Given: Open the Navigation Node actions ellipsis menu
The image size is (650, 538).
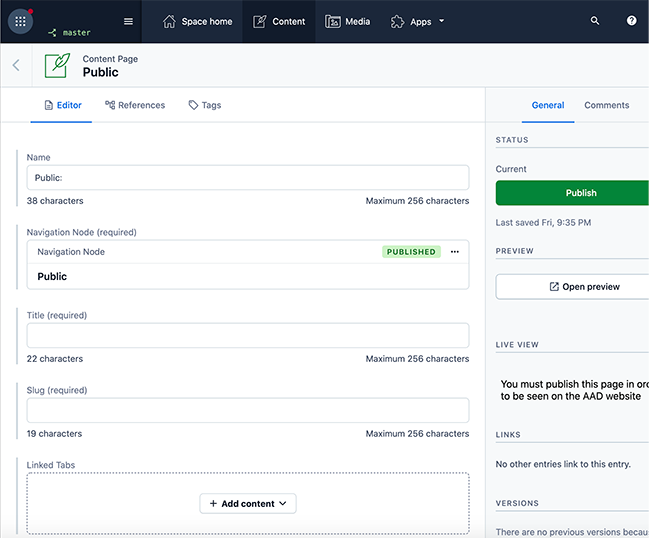Looking at the screenshot, I should [455, 252].
